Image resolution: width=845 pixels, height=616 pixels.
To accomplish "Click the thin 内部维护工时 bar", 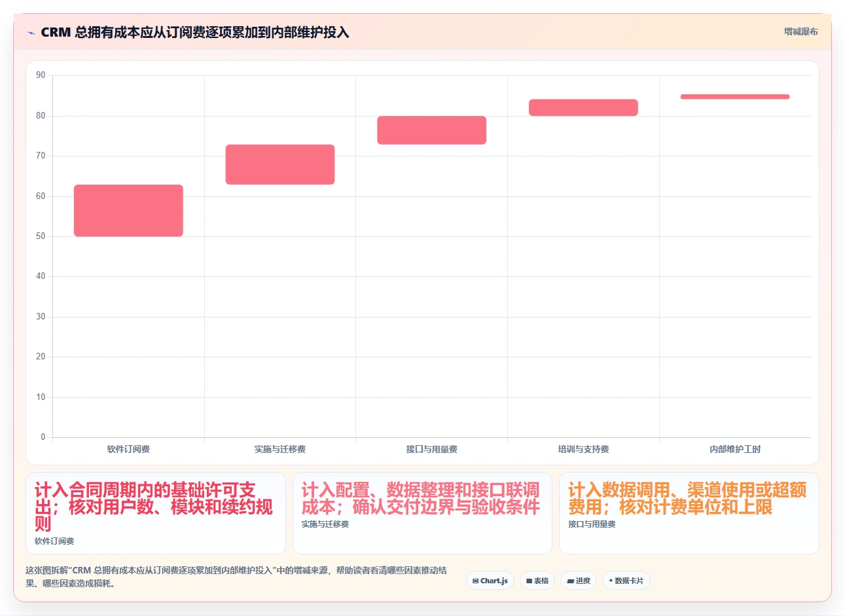I will (x=735, y=97).
